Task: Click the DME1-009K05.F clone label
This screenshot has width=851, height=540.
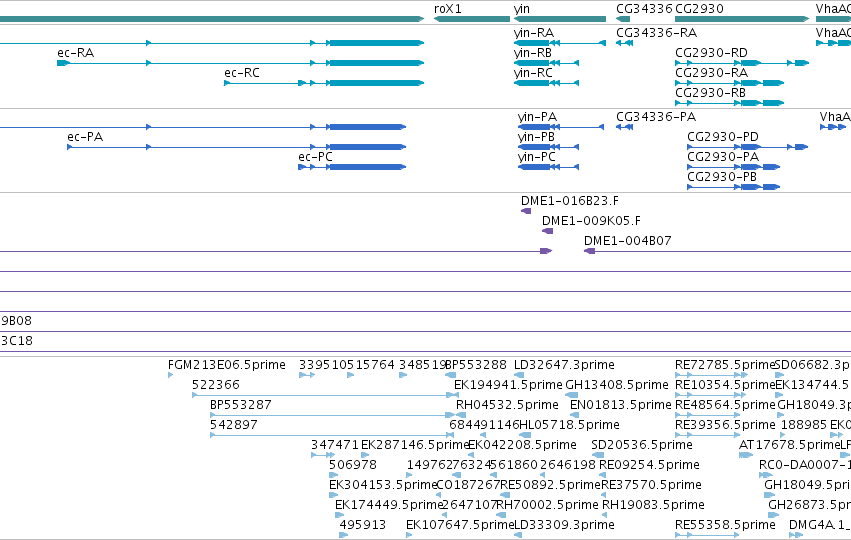Action: (591, 221)
